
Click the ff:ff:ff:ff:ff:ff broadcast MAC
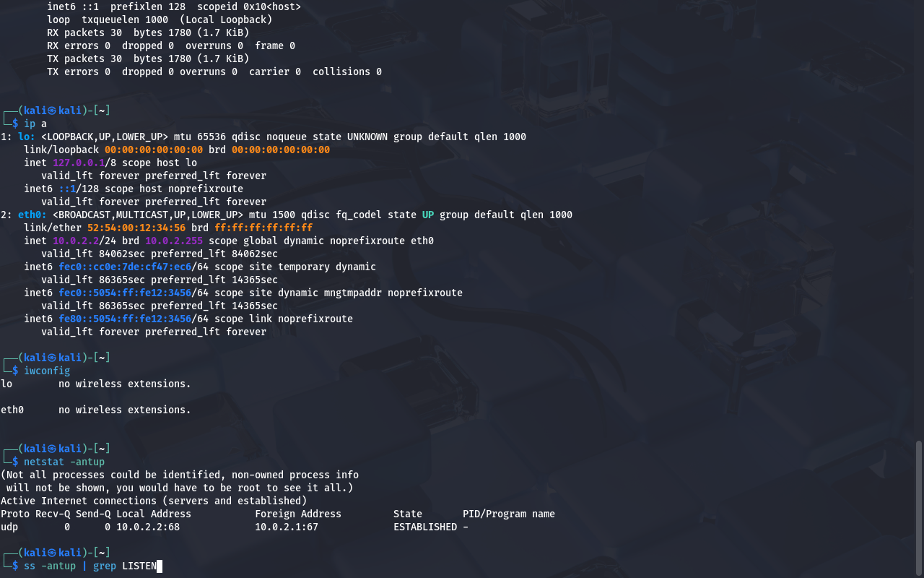(x=263, y=228)
